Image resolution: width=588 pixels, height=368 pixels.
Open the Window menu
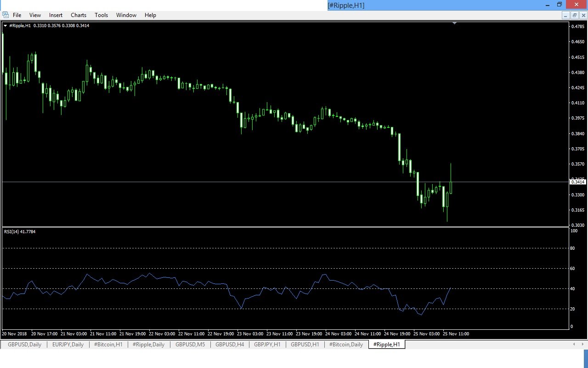(x=126, y=15)
